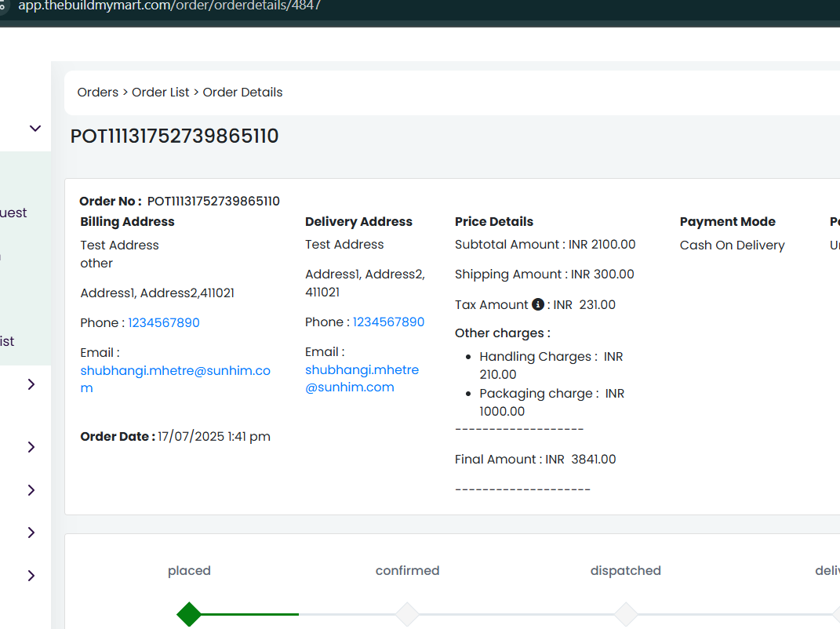Click the "Payment Mode" heading
Image resolution: width=840 pixels, height=629 pixels.
(728, 222)
